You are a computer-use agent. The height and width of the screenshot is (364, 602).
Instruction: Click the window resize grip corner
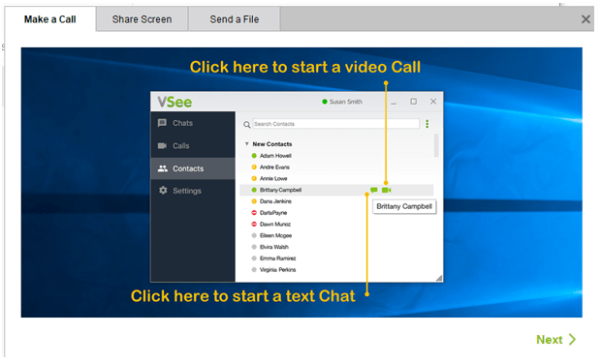(x=439, y=278)
